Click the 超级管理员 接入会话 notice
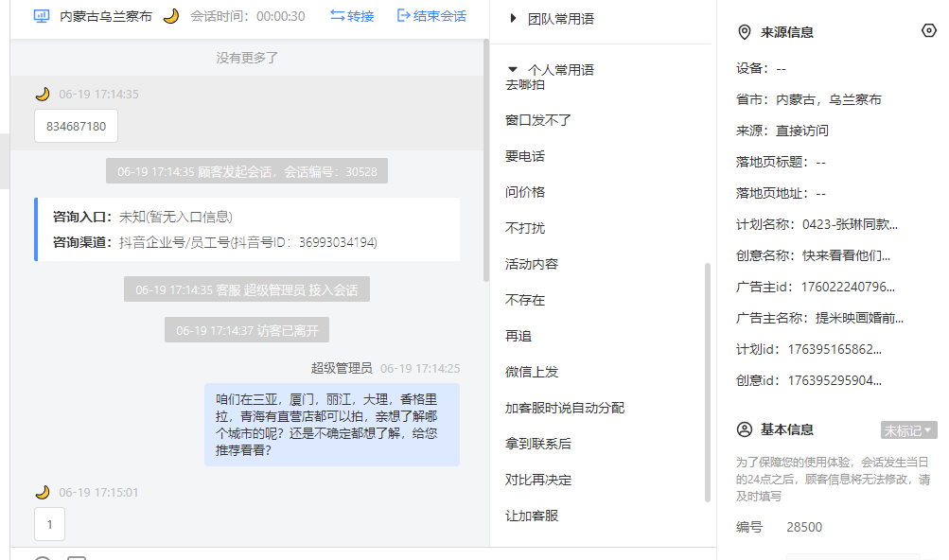 [x=247, y=289]
